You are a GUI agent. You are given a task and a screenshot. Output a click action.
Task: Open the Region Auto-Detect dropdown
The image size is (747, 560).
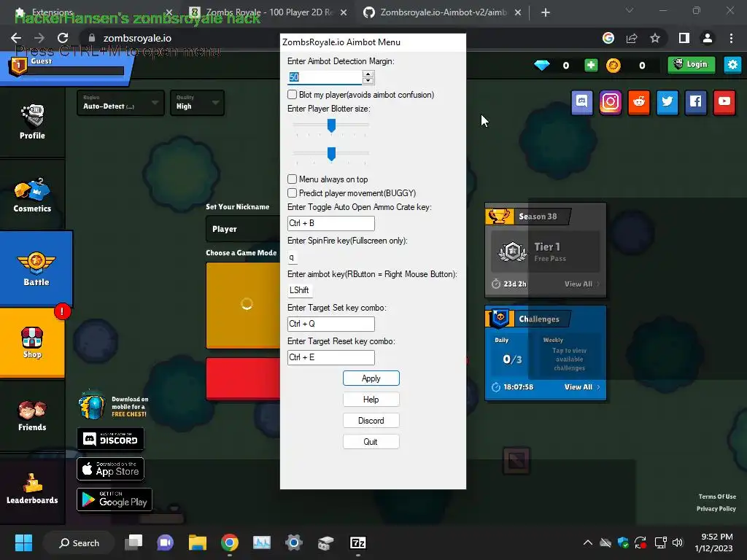pos(120,103)
